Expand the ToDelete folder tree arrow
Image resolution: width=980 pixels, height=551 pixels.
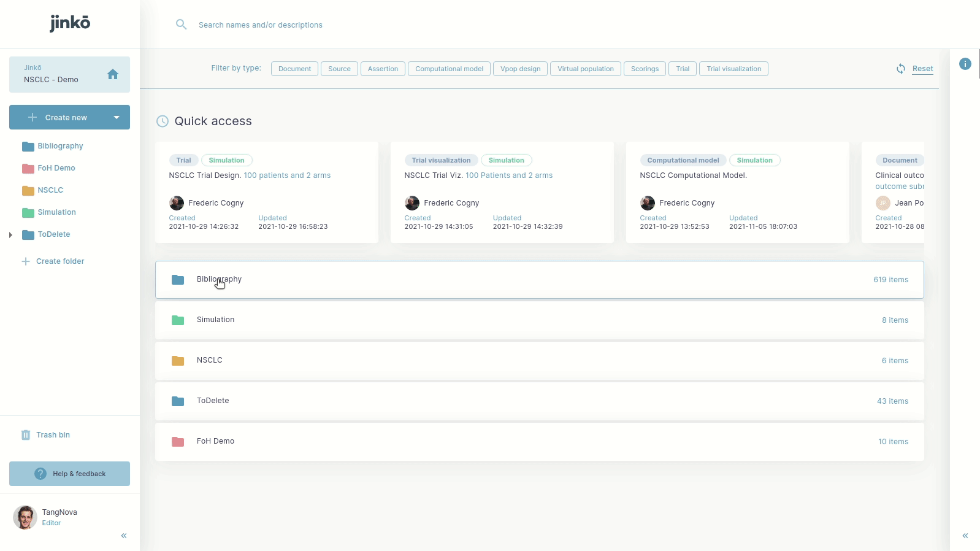[10, 234]
